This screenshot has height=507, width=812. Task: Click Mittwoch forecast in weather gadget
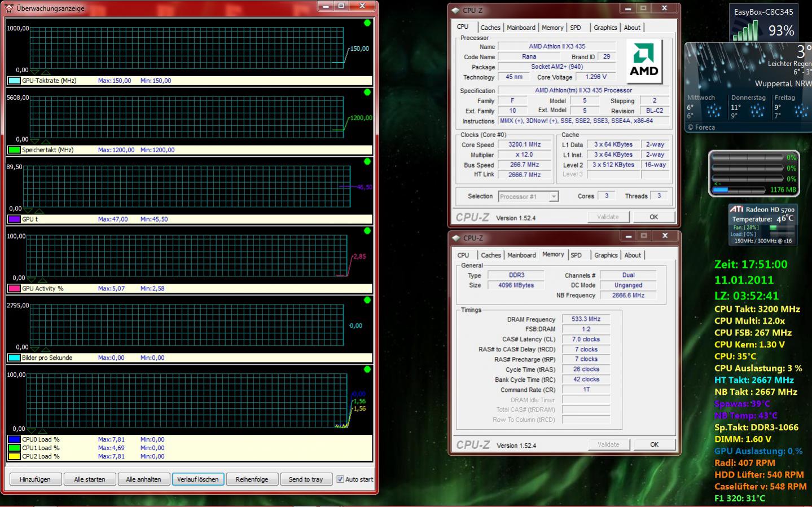(704, 106)
